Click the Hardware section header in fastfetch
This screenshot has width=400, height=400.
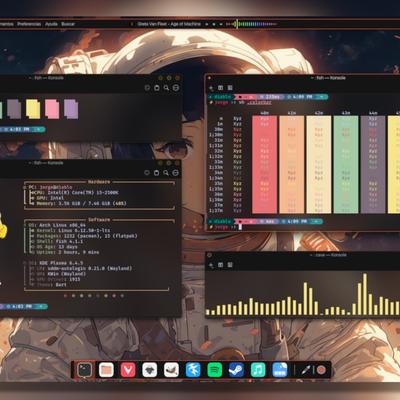tap(99, 182)
